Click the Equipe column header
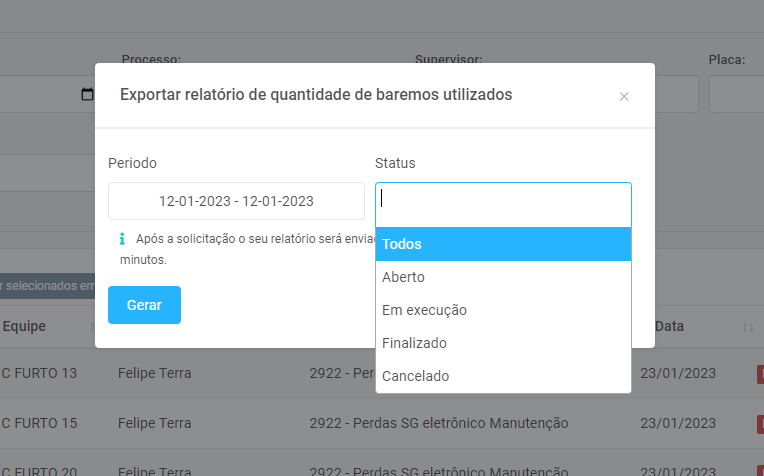The height and width of the screenshot is (476, 764). click(x=24, y=326)
